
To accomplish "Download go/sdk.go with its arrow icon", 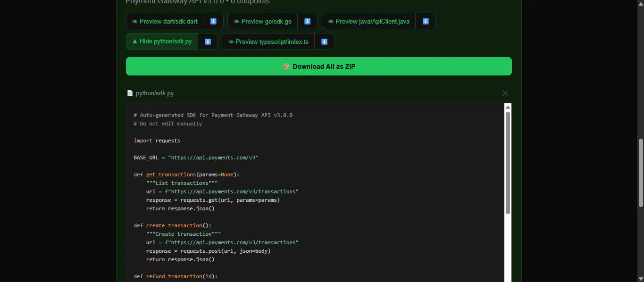I will coord(308,21).
